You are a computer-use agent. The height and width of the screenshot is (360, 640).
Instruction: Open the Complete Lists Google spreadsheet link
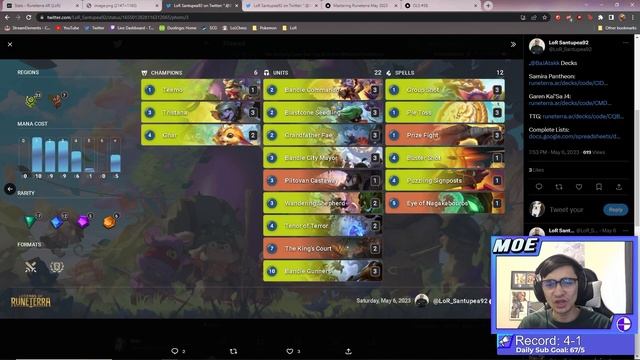pyautogui.click(x=574, y=136)
